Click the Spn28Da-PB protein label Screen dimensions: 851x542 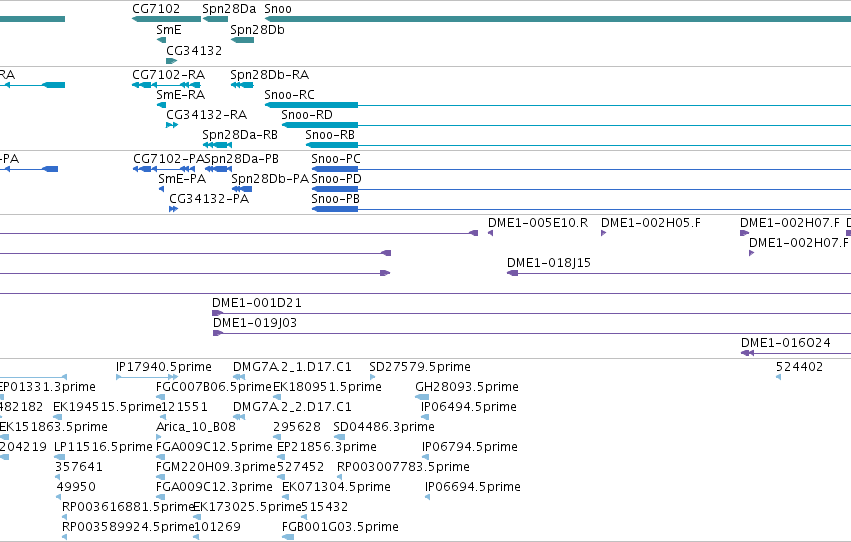[x=242, y=159]
